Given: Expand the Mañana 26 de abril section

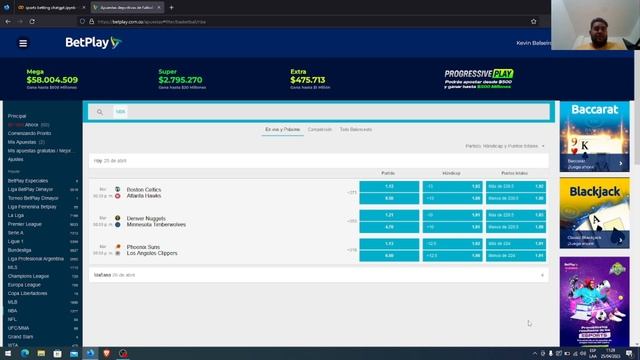Looking at the screenshot, I should 319,275.
